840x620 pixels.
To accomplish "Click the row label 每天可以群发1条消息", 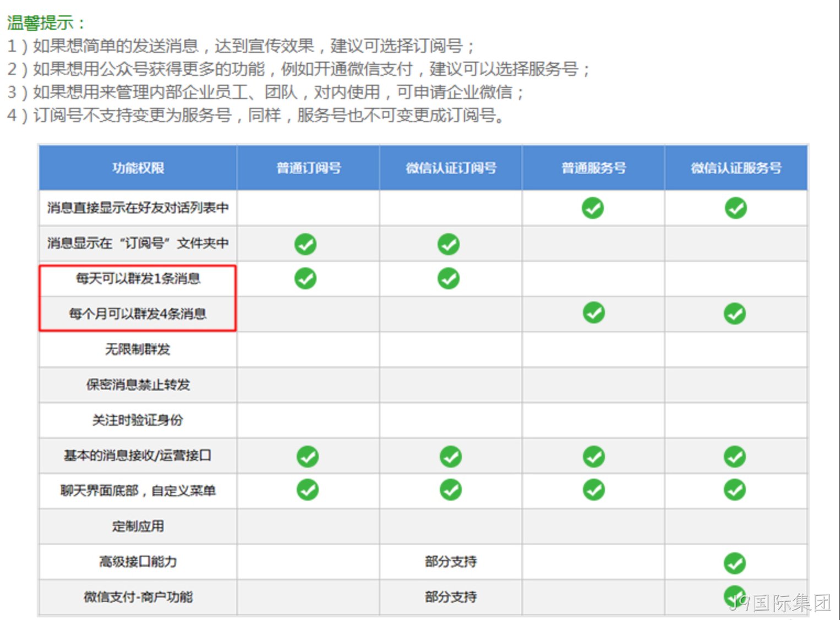I will tap(138, 278).
